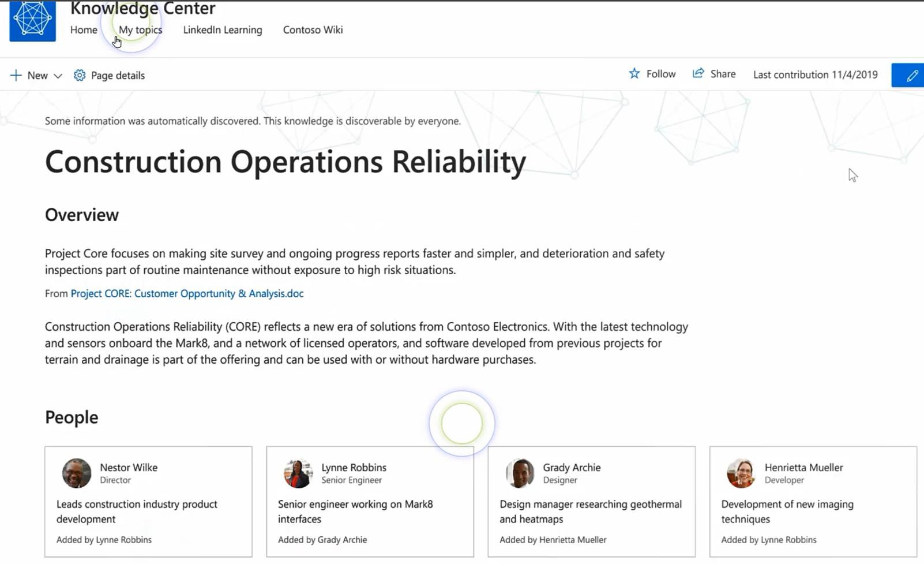The width and height of the screenshot is (924, 564).
Task: Click Lynne Robbins' profile photo
Action: [298, 473]
